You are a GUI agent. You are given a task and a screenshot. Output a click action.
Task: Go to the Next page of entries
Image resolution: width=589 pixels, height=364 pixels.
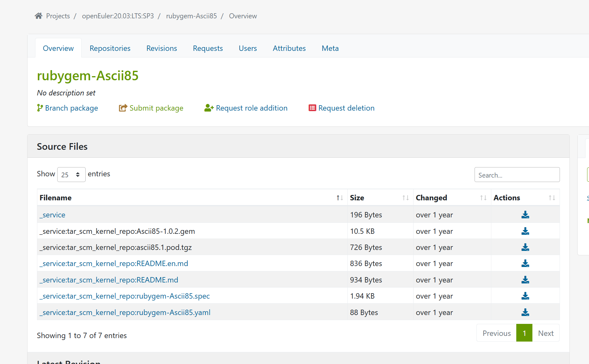546,333
